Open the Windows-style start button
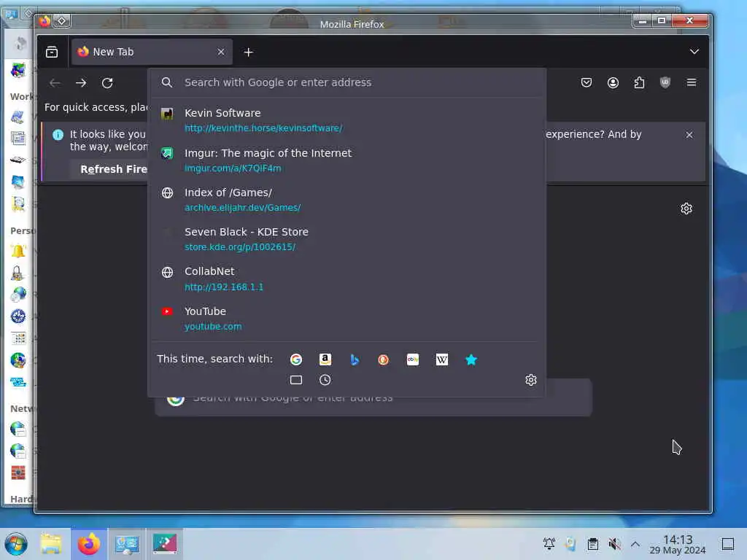The image size is (747, 560). point(16,544)
